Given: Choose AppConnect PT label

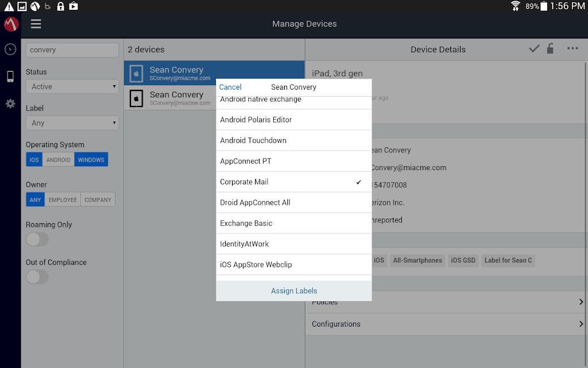Looking at the screenshot, I should pyautogui.click(x=293, y=161).
